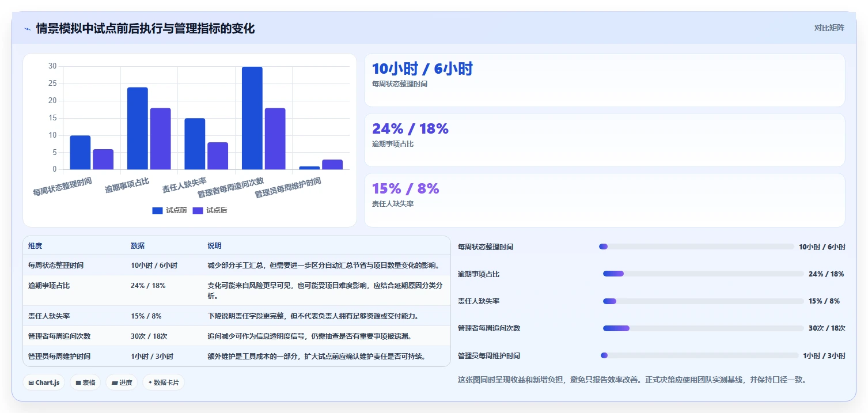
Task: Click the footnote starting 这张图同时呈现收益
Action: [x=632, y=380]
